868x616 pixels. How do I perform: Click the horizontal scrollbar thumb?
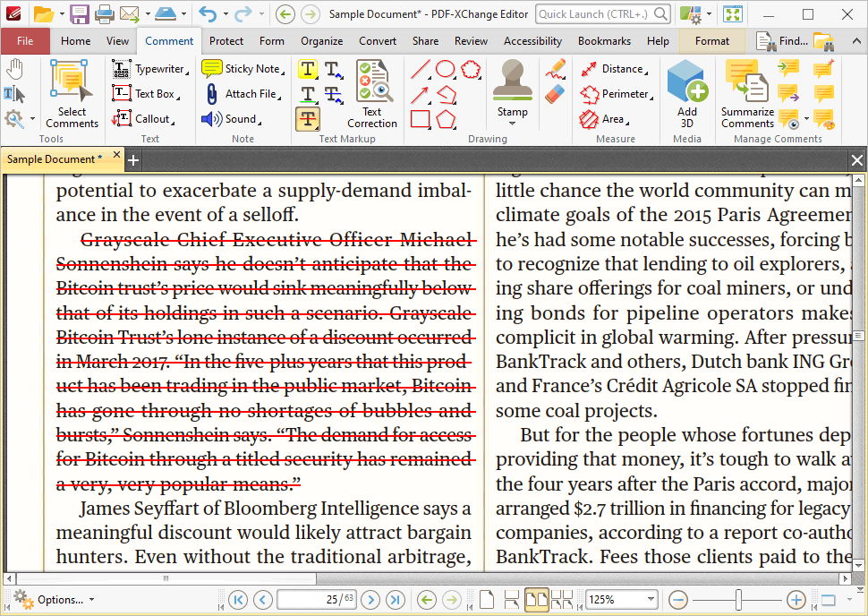[165, 578]
